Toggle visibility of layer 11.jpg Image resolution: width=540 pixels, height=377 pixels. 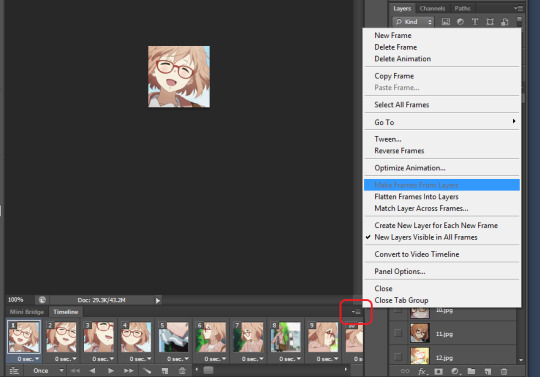(398, 333)
